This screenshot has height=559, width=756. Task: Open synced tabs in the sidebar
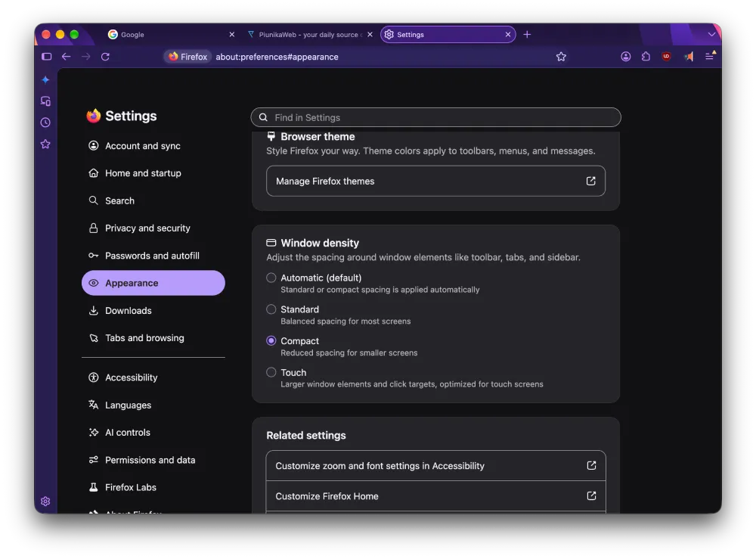coord(45,101)
